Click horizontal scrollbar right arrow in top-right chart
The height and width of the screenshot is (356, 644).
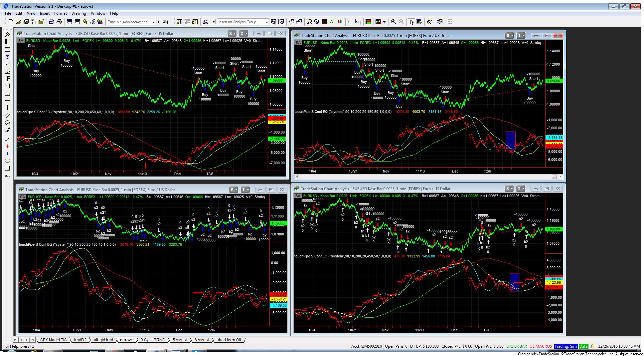pos(561,177)
